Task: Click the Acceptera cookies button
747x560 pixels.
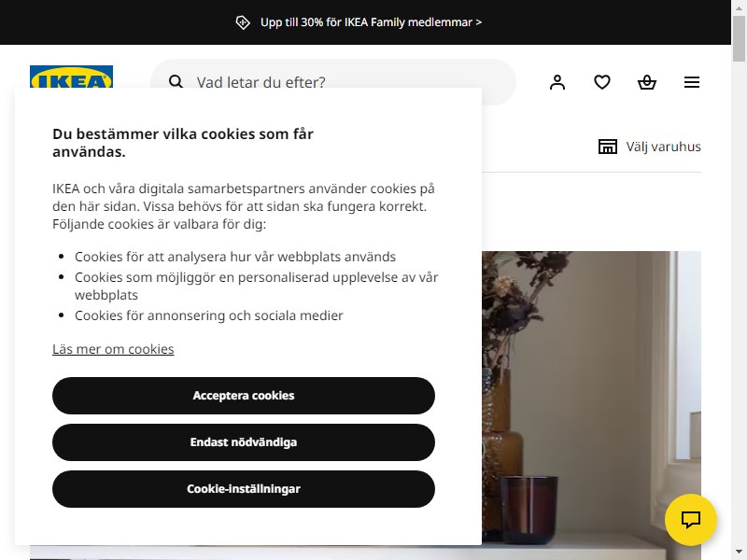Action: 244,396
